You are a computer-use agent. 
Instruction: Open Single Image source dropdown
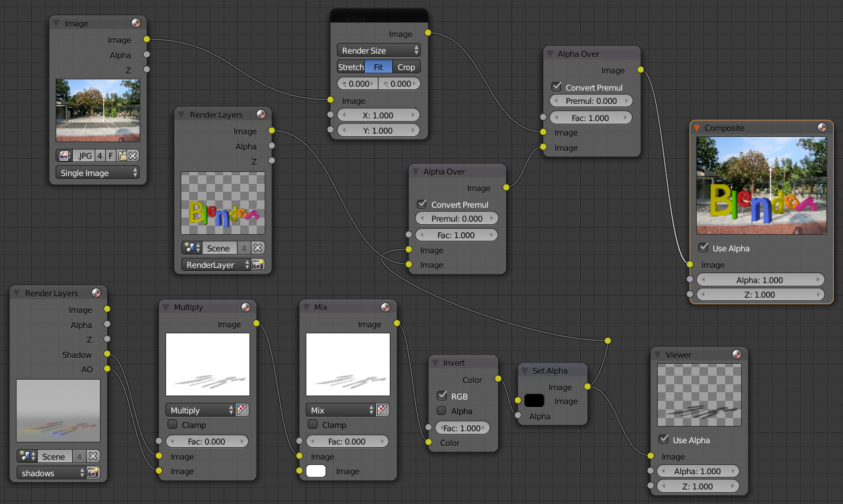(x=98, y=173)
